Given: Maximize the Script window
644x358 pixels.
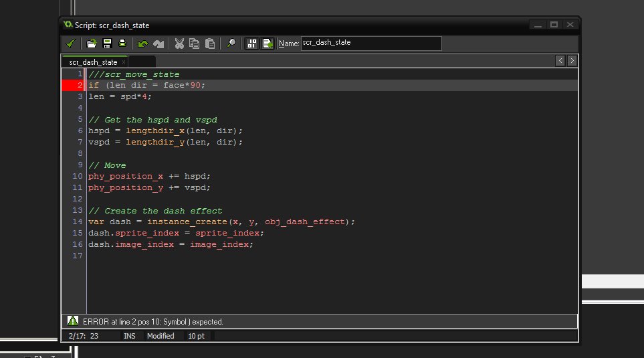Looking at the screenshot, I should (x=554, y=25).
